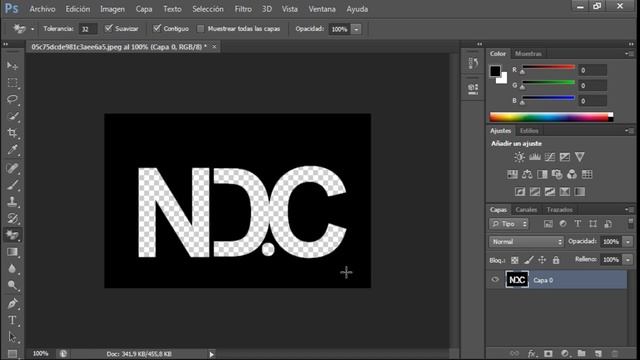640x360 pixels.
Task: Open the Capas panel menu
Action: pos(629,209)
